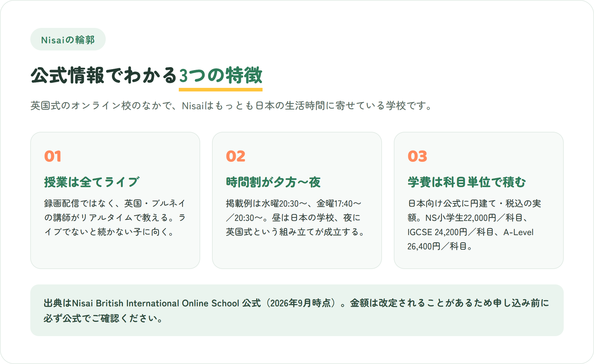This screenshot has width=594, height=364.
Task: Click the description starting 録画配信ではなく
Action: tap(115, 218)
